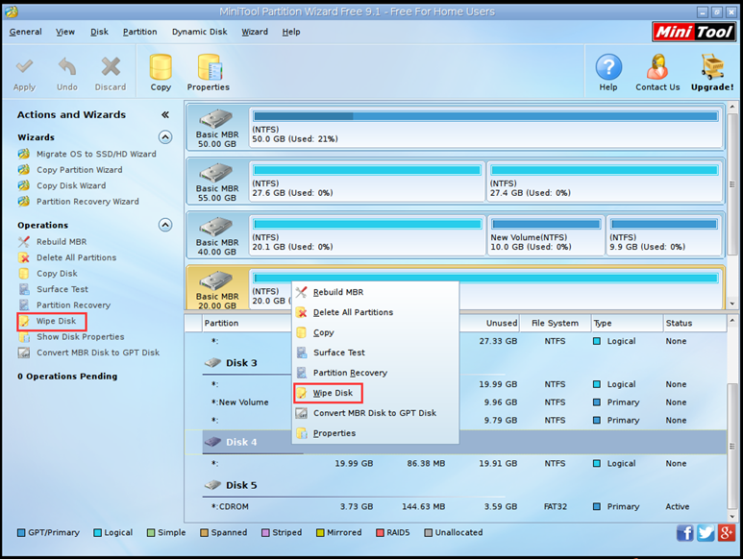743x560 pixels.
Task: Sort by the Unused column header
Action: [x=489, y=323]
